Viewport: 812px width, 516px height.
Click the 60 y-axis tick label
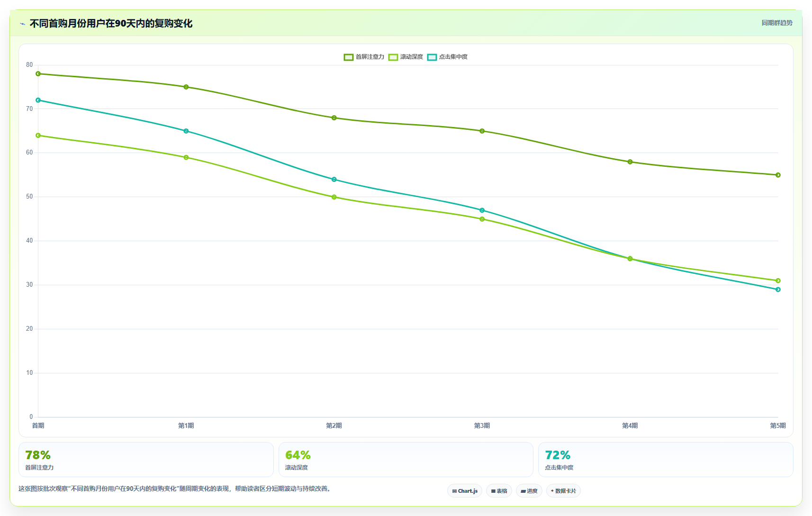click(30, 153)
